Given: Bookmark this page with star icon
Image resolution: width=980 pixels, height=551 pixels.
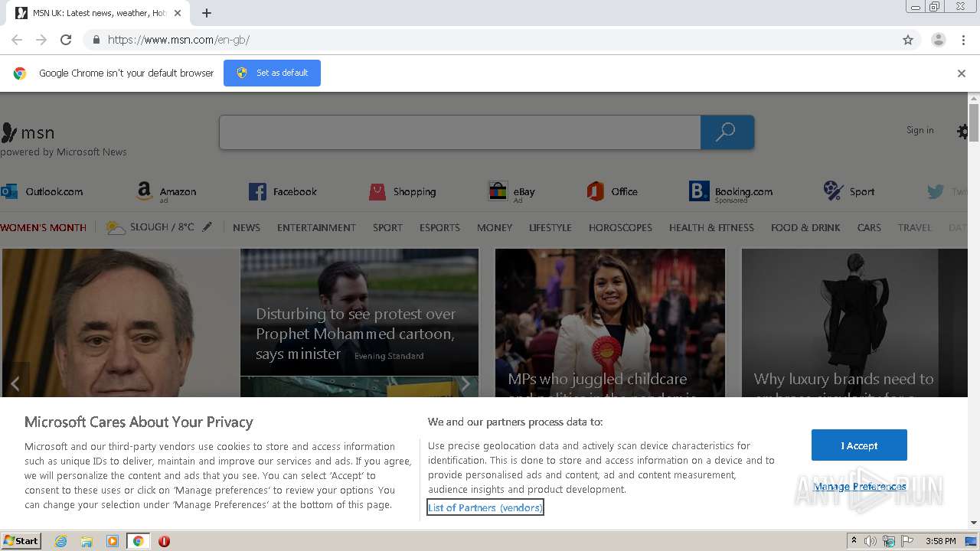Looking at the screenshot, I should pyautogui.click(x=908, y=40).
